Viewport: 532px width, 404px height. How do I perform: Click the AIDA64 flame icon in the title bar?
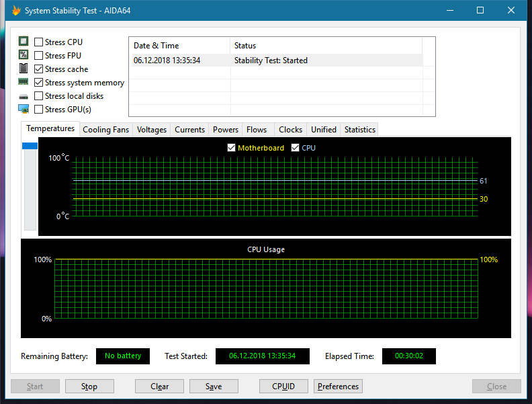[16, 11]
